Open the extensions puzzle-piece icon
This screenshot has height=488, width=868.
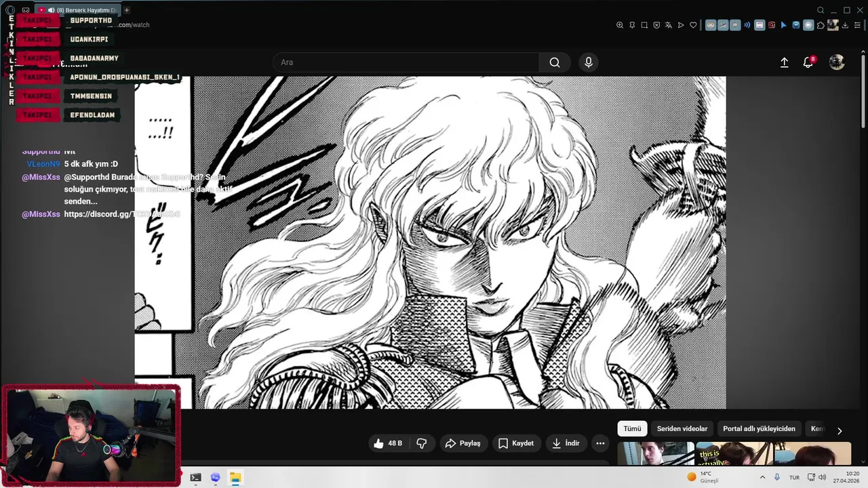point(821,25)
